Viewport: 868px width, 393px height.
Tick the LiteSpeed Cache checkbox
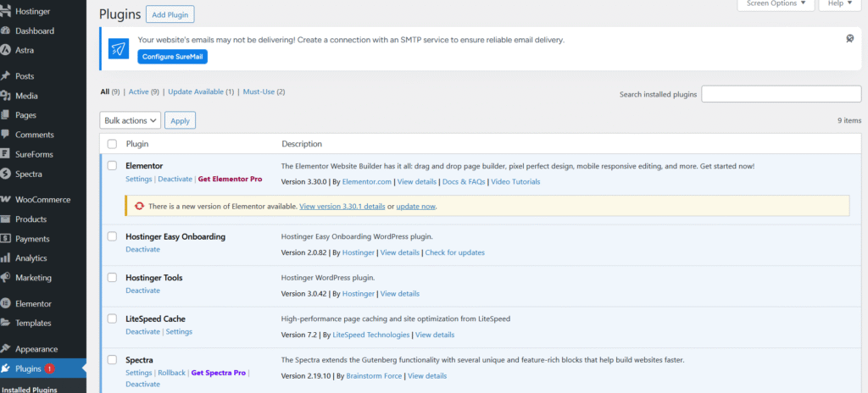(x=112, y=318)
